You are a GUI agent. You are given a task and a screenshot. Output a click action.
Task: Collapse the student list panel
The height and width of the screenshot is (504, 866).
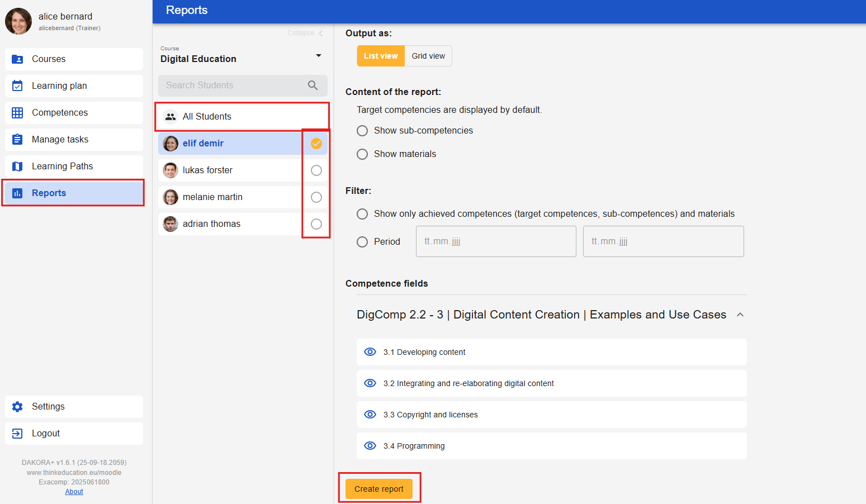point(305,34)
